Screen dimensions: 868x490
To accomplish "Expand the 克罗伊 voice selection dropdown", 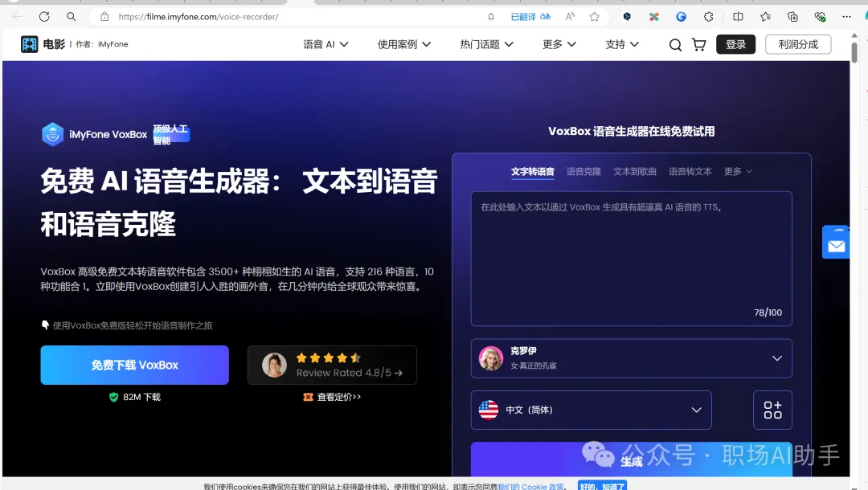I will tap(776, 357).
